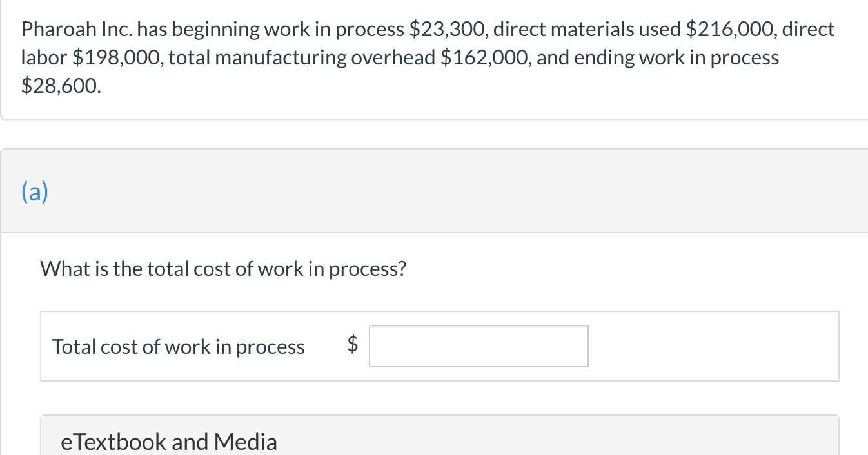Click the 'Total cost of work in process' label

pyautogui.click(x=178, y=347)
